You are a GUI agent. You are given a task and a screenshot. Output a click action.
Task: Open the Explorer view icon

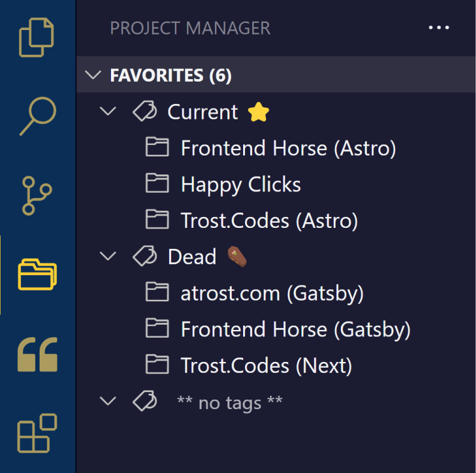36,38
